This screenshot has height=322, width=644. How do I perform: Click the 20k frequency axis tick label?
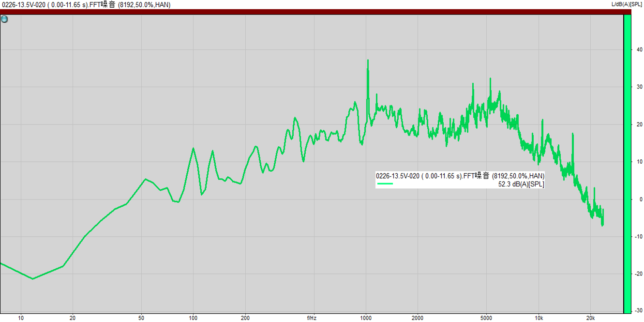[590, 318]
